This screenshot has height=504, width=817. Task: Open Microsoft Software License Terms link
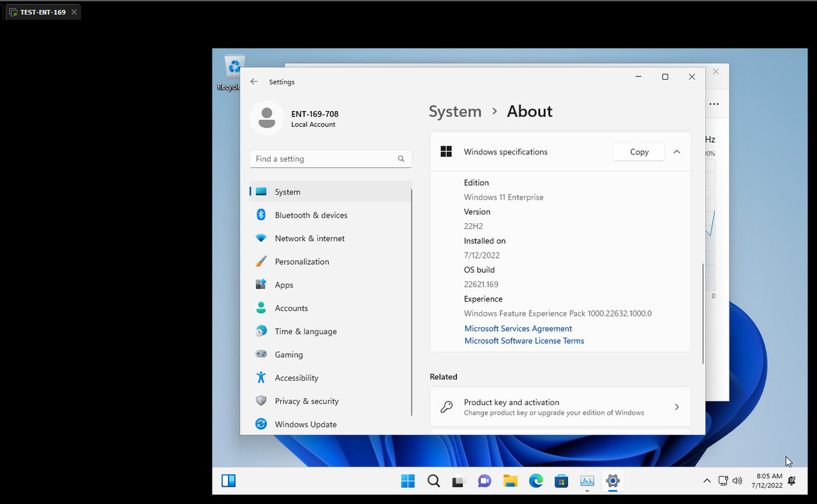pyautogui.click(x=524, y=341)
